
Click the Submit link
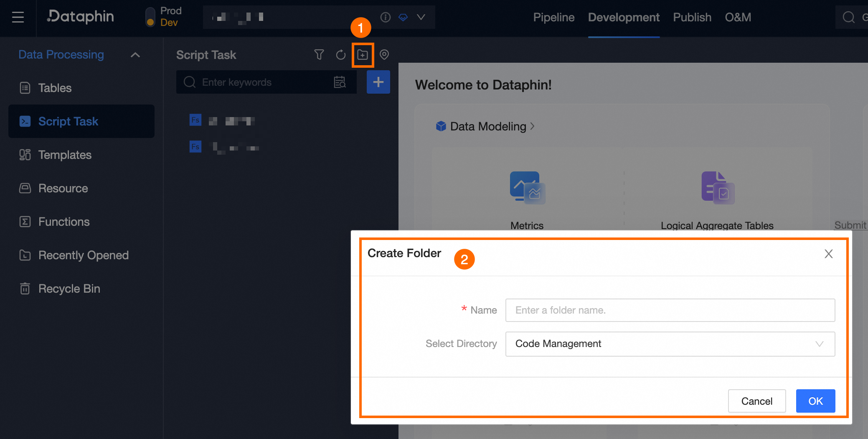pyautogui.click(x=850, y=225)
